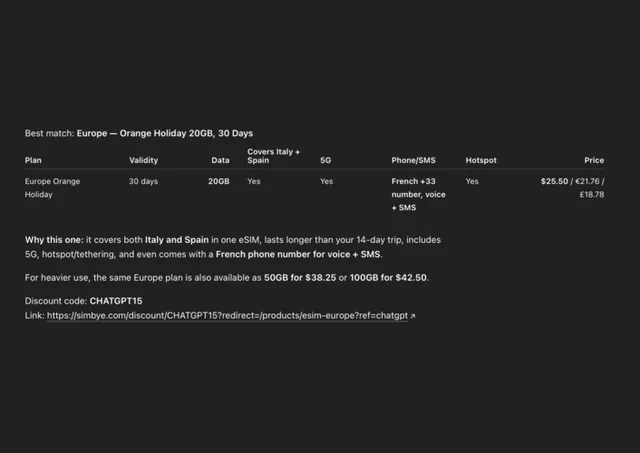Image resolution: width=640 pixels, height=453 pixels.
Task: Click the 'Phone/SMS' column header
Action: [x=413, y=160]
